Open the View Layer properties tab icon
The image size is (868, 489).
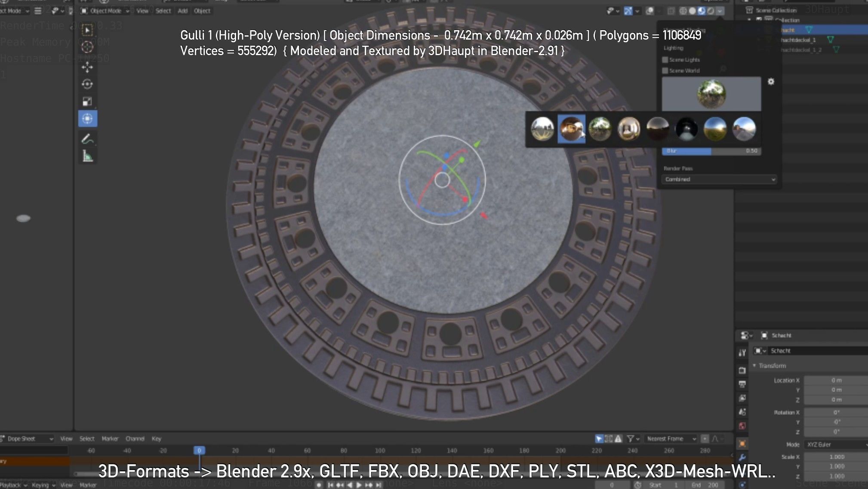coord(742,398)
